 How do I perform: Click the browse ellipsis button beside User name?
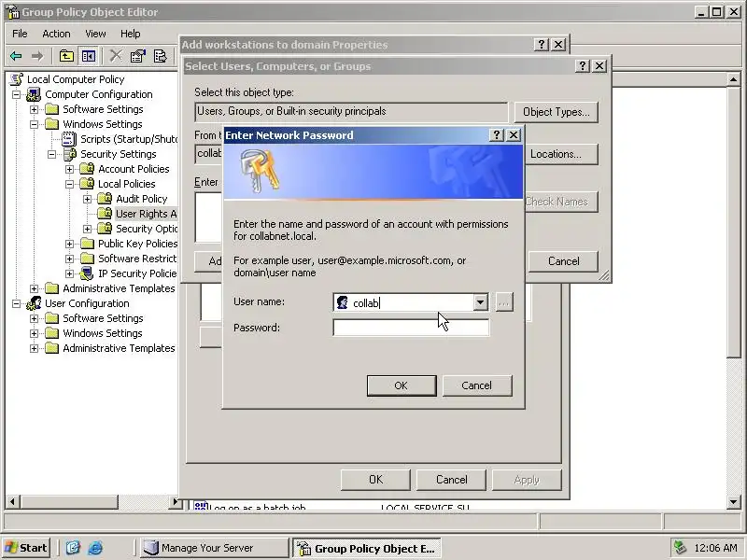504,302
